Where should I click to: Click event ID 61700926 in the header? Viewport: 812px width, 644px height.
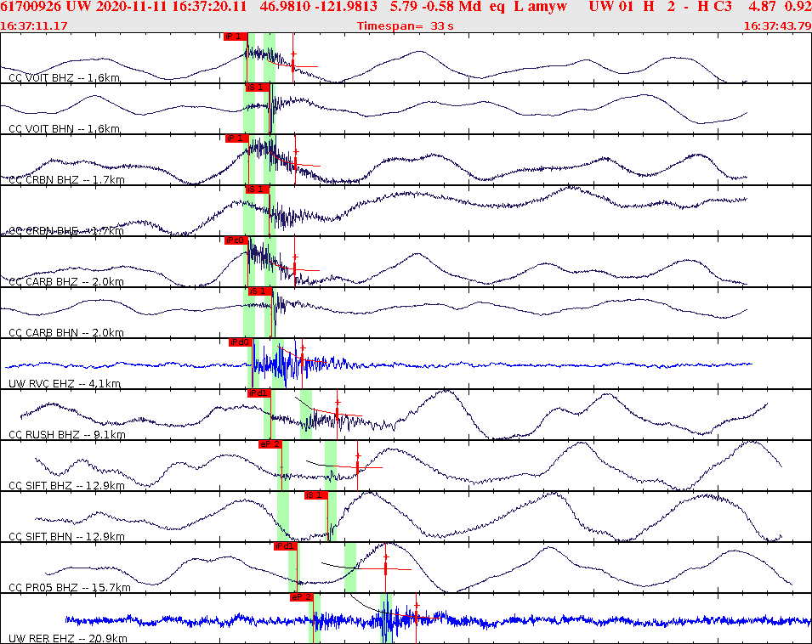pos(27,7)
